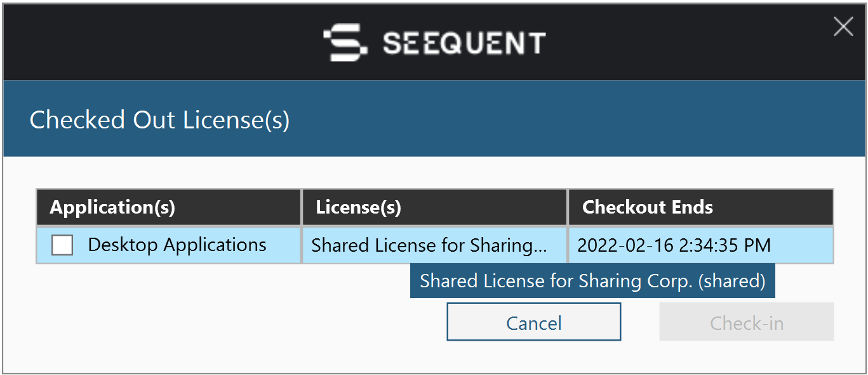Close the Checked Out Licenses dialog
Image resolution: width=868 pixels, height=375 pixels.
click(x=843, y=27)
